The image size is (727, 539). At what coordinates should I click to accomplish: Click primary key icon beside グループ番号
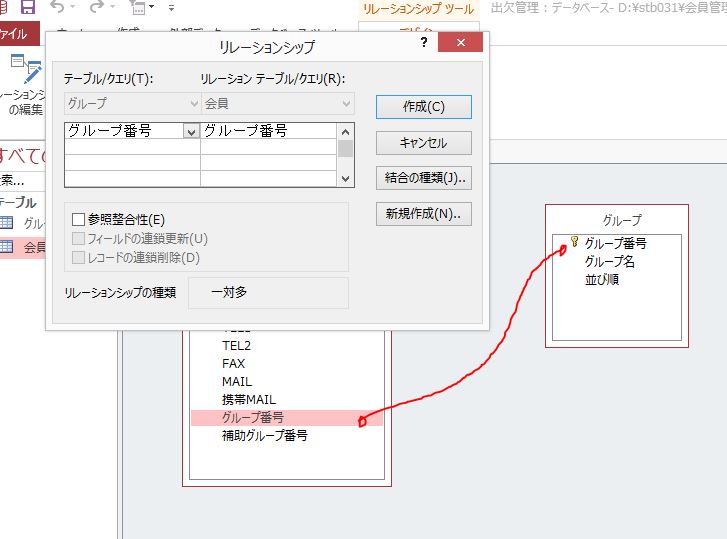point(574,241)
